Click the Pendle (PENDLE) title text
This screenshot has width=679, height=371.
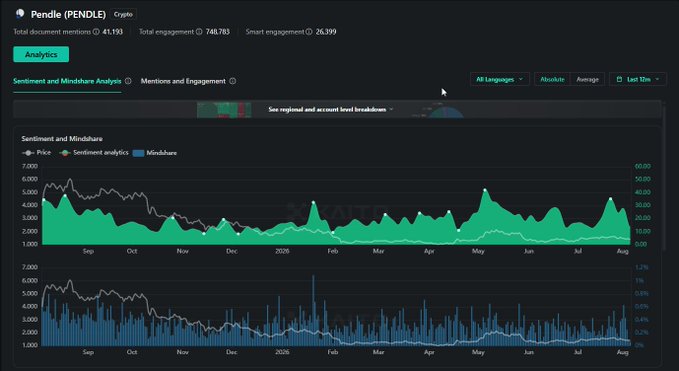tap(68, 14)
